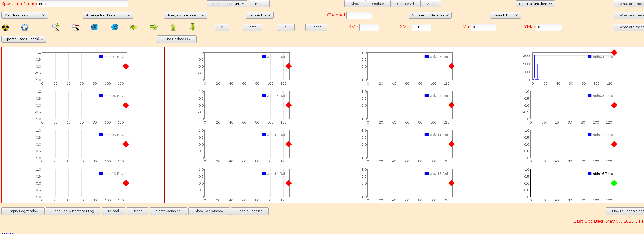Click the red diamond marker on aida01 Rate
Viewport: 644px width, 234px height.
click(x=126, y=66)
